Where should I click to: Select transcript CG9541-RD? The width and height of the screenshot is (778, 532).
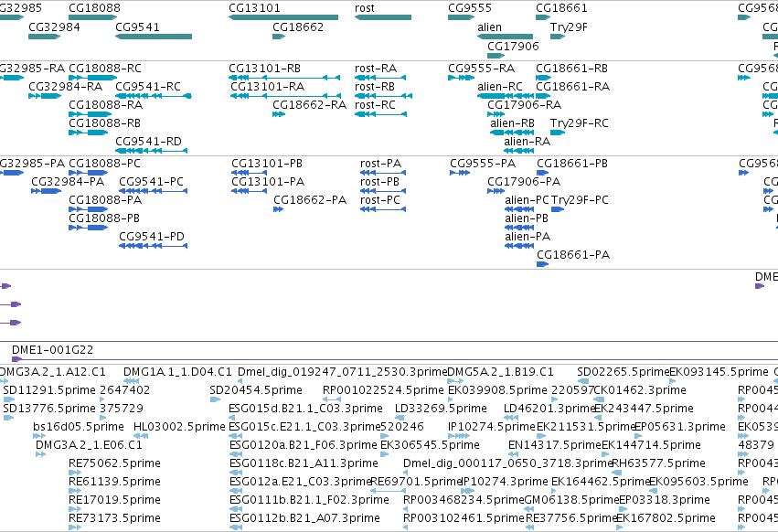point(148,142)
